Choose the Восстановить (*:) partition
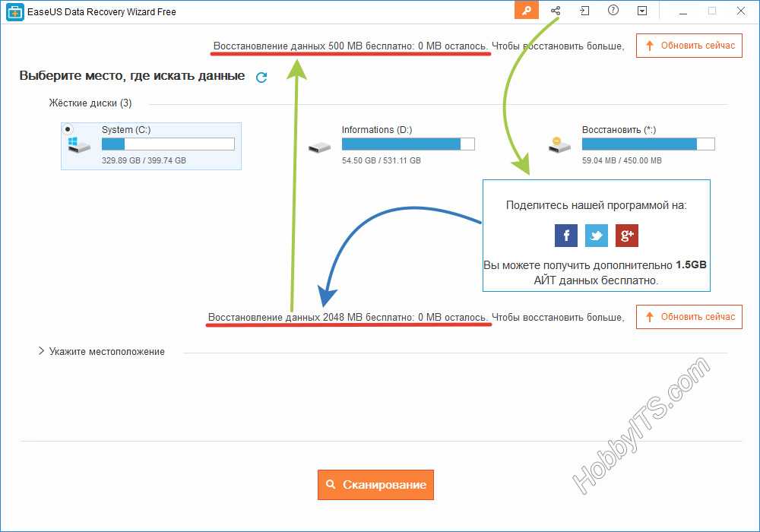 click(x=632, y=145)
